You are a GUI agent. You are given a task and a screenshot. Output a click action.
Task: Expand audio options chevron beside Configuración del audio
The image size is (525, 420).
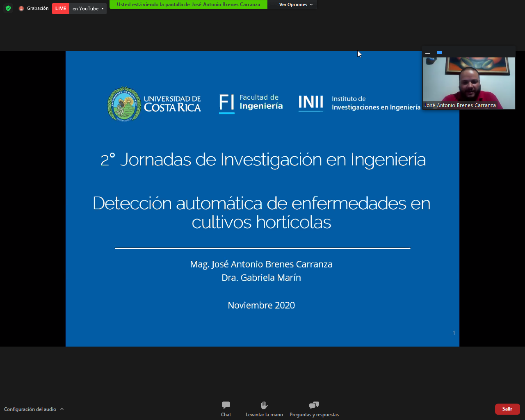point(62,409)
